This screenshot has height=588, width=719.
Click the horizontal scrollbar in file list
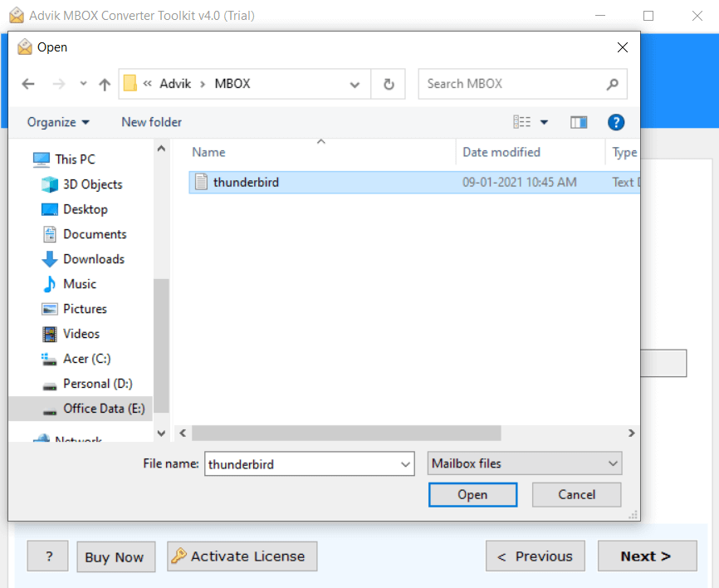(346, 433)
